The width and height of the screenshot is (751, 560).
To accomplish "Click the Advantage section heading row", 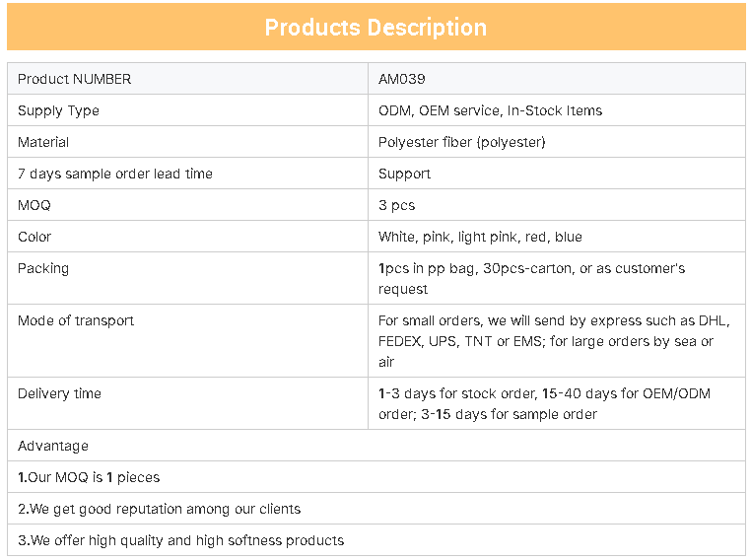I will click(x=376, y=446).
